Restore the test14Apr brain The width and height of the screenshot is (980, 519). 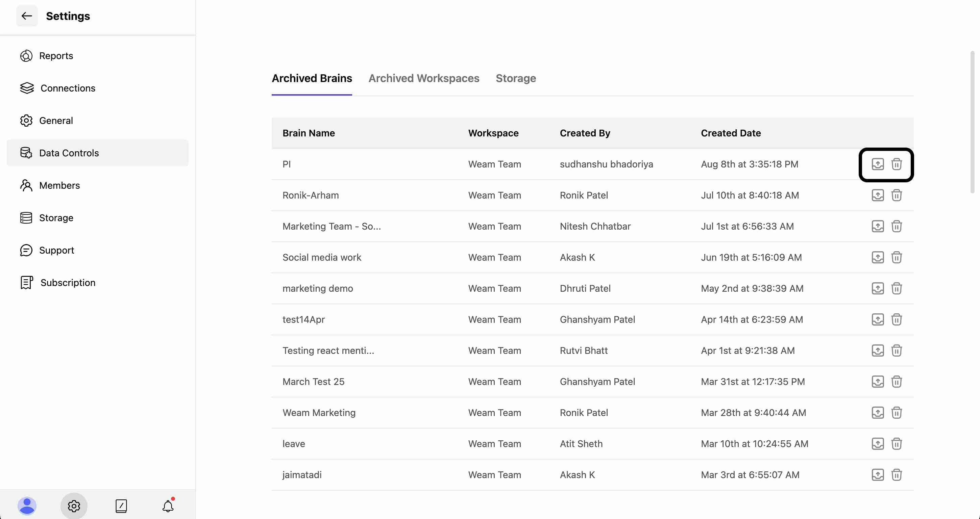(877, 319)
